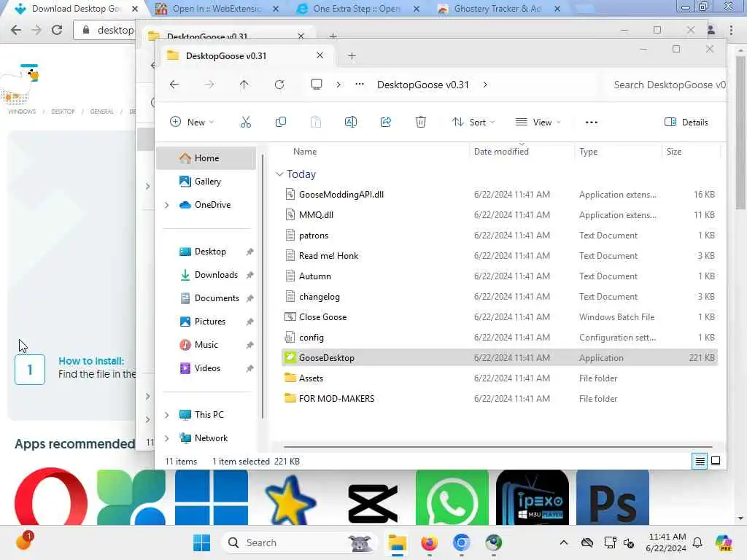Click the This PC monitor icon in address bar

[317, 85]
